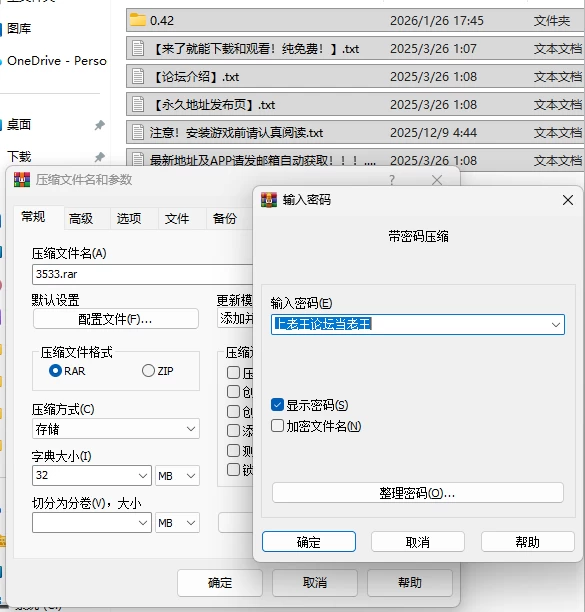
Task: Click the 压缩文件名 field showing 3533.rar
Action: [x=142, y=274]
